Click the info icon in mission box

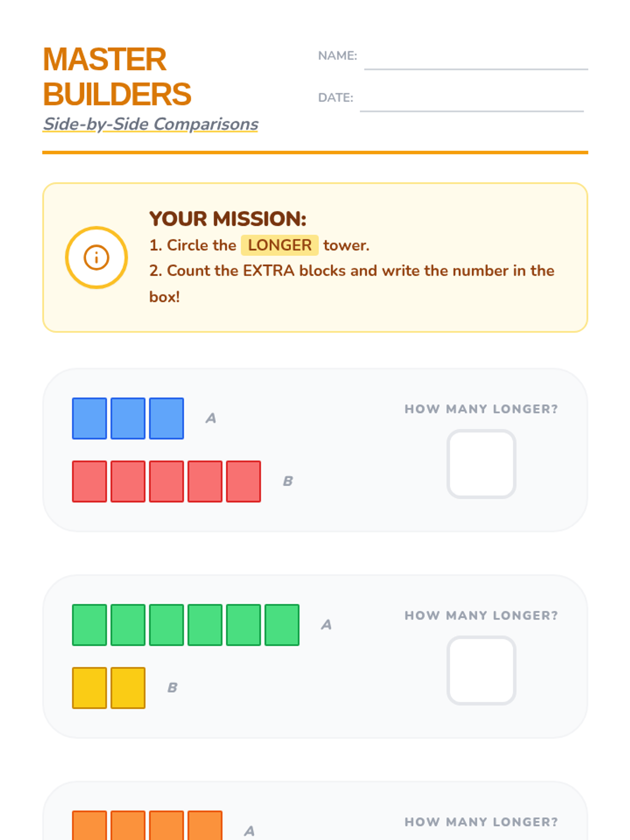click(x=96, y=257)
